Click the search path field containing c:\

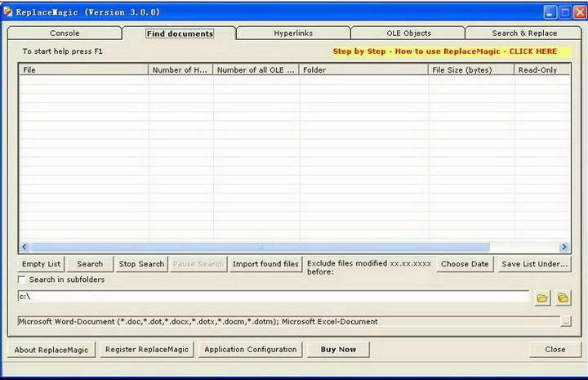(x=273, y=297)
